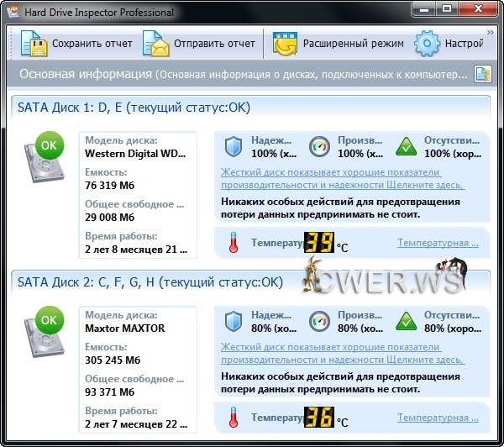
Task: Click Disk 1 temperature display 39
Action: point(319,243)
